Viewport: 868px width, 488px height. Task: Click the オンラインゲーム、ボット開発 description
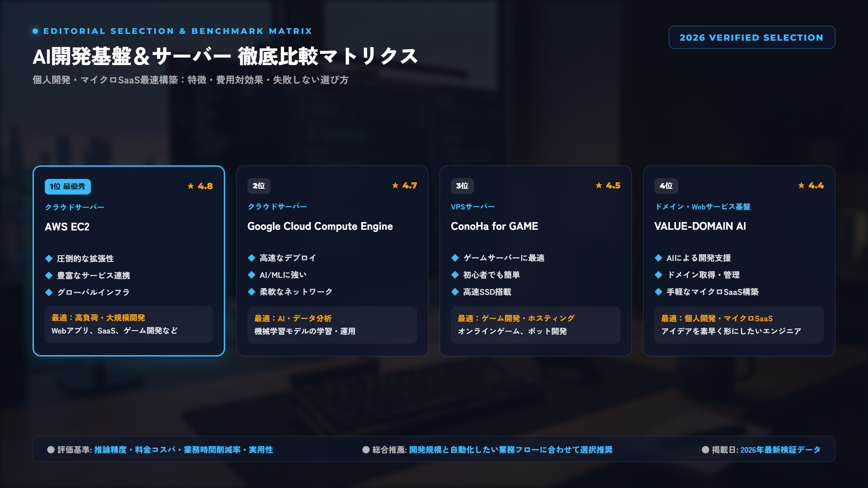coord(512,331)
